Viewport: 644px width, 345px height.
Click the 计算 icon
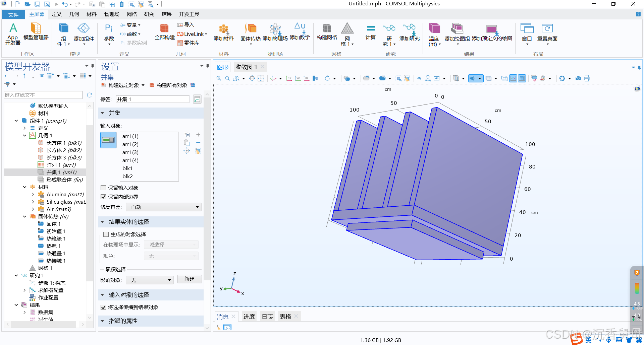[x=371, y=31]
